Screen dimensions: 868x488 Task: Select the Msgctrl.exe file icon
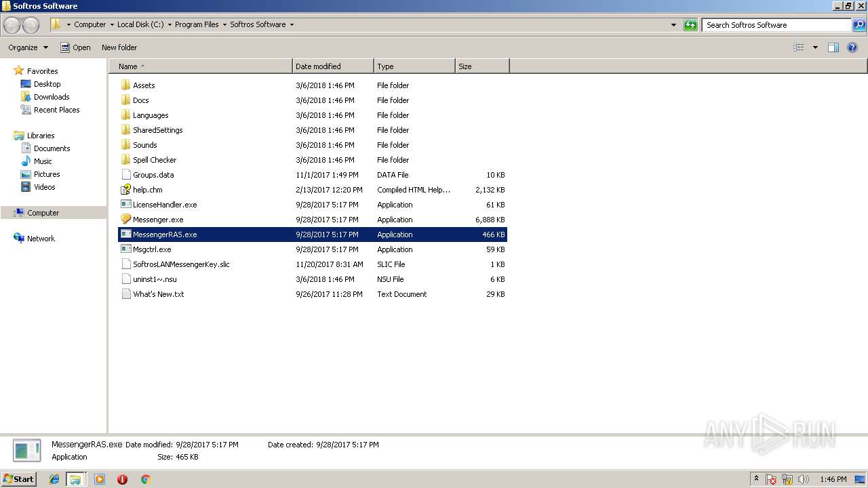125,249
